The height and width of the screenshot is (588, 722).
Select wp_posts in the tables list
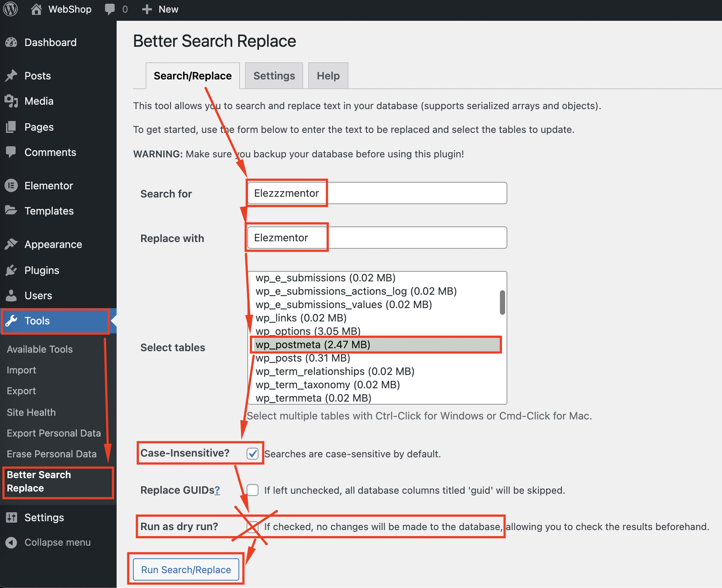303,358
